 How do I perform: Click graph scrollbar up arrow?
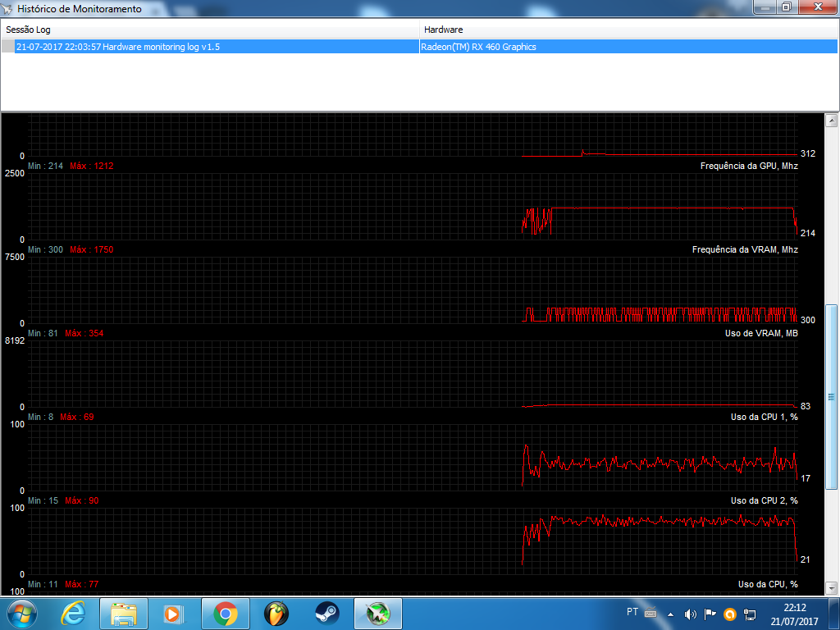coord(832,121)
